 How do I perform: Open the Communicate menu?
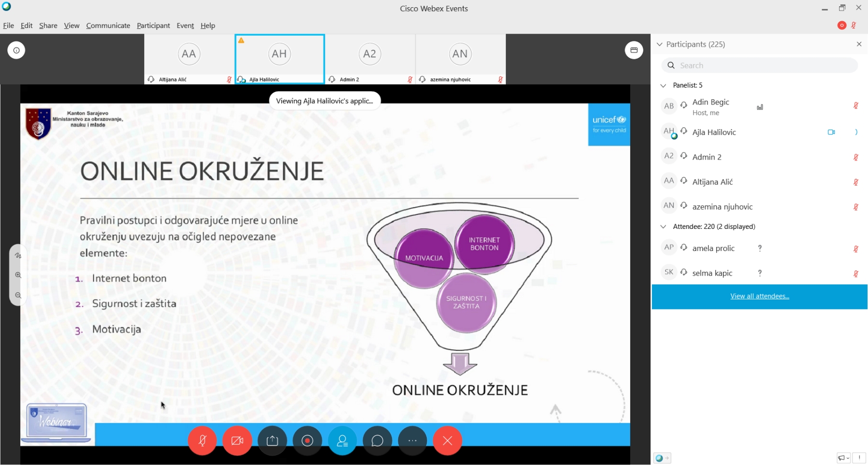click(108, 26)
